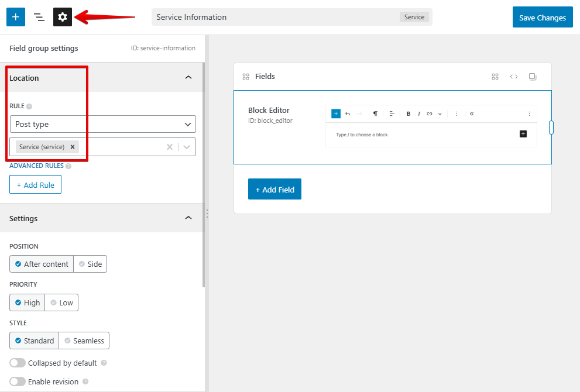Screen dimensions: 580x392
Task: Click help icon beside Enable revision
Action: pyautogui.click(x=85, y=381)
